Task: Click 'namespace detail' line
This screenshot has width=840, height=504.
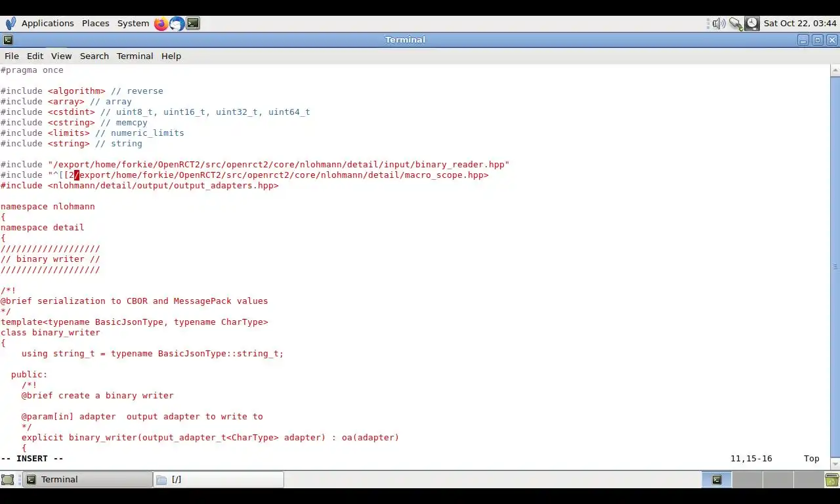Action: coord(43,228)
